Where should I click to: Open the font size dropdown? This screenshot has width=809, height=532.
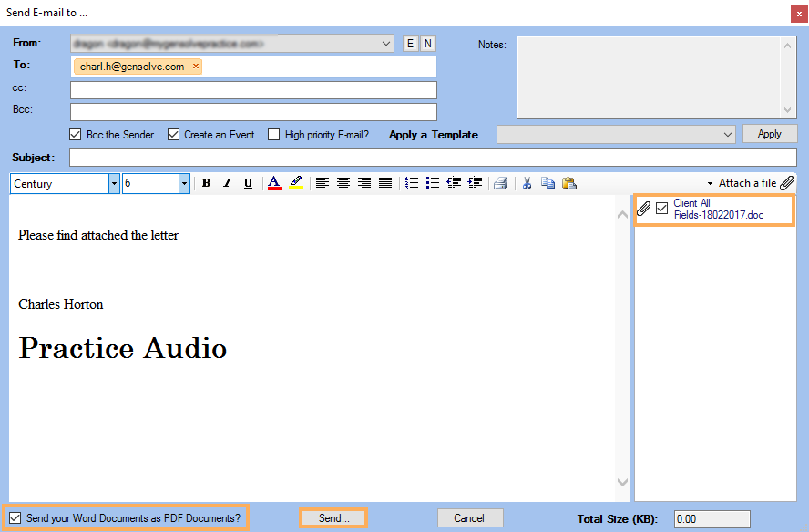(184, 184)
